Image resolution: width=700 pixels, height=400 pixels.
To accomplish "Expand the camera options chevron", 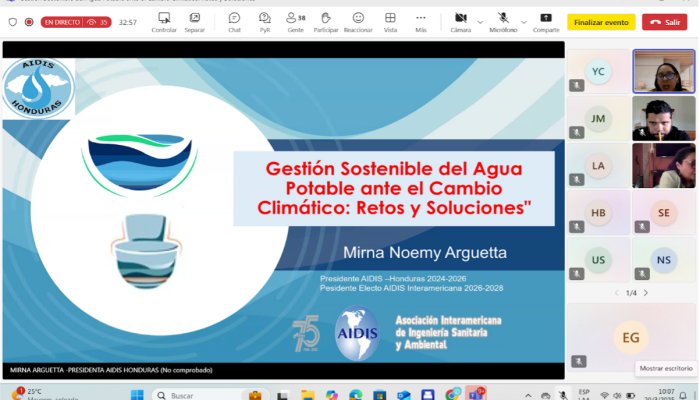I will (x=480, y=22).
